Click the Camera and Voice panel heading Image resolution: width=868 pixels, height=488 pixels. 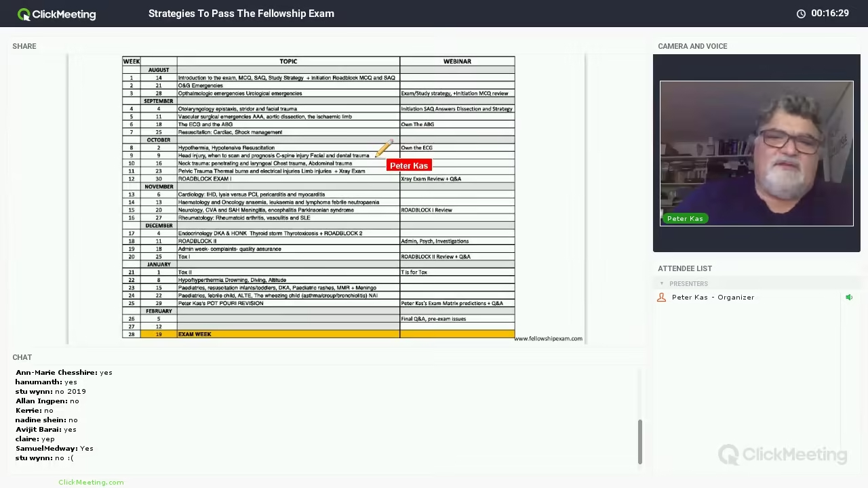coord(692,46)
